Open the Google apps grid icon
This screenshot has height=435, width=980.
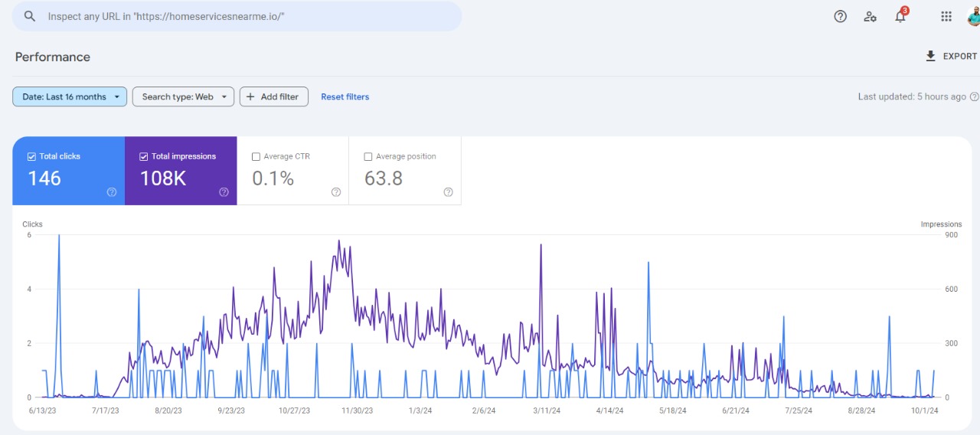tap(946, 16)
